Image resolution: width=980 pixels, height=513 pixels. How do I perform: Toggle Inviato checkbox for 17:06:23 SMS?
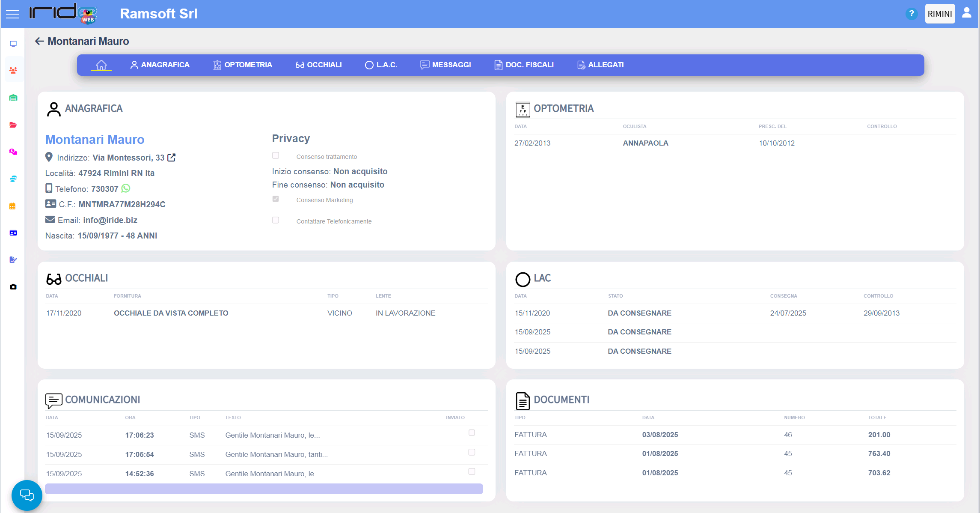pyautogui.click(x=472, y=432)
